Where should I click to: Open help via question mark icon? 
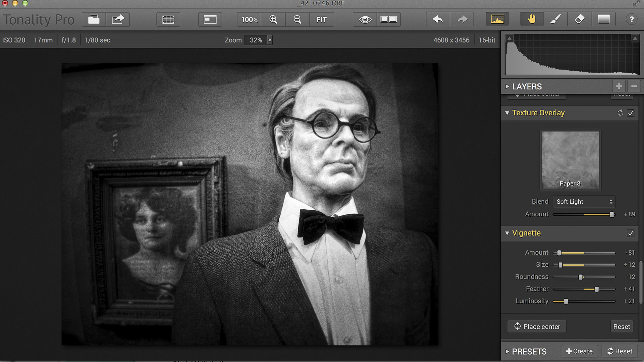point(631,19)
